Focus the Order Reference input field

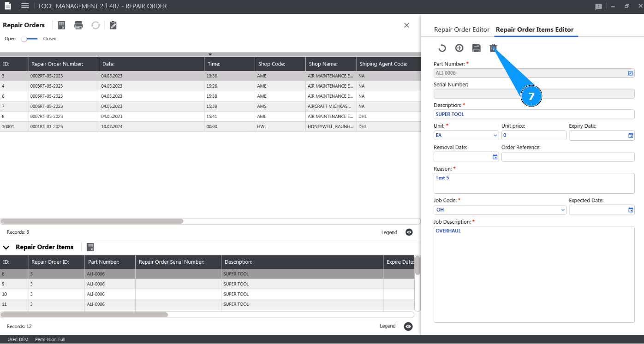pos(568,157)
